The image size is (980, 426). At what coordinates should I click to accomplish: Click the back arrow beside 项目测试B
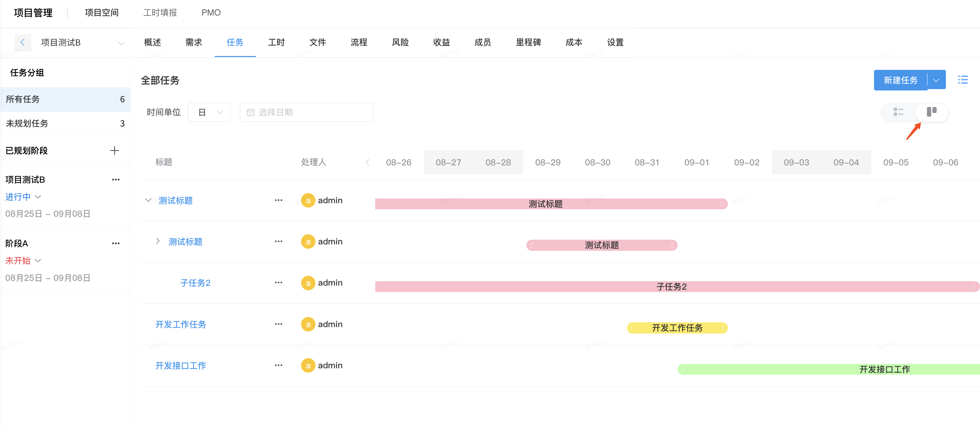point(23,42)
